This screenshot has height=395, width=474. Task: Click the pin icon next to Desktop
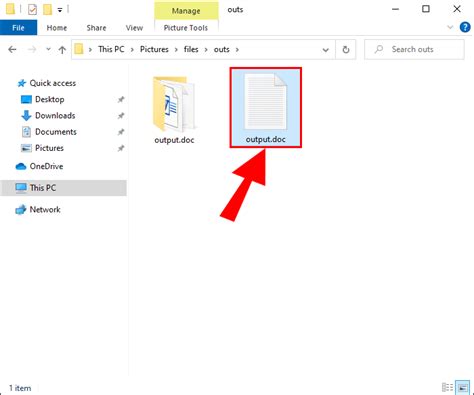pyautogui.click(x=121, y=99)
